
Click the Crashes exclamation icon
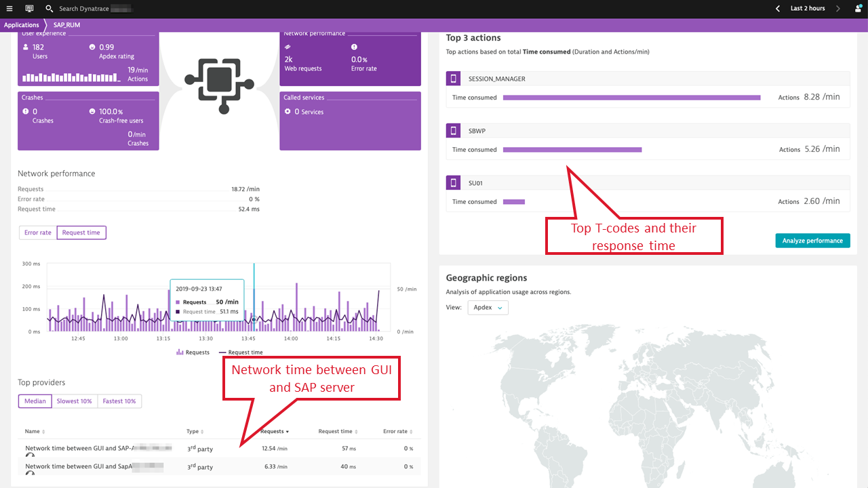tap(26, 111)
